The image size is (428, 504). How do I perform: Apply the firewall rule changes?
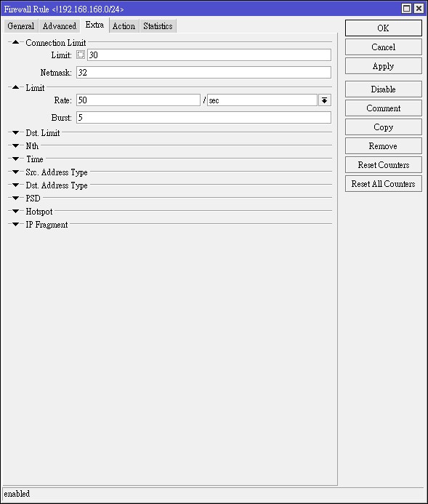(x=384, y=66)
